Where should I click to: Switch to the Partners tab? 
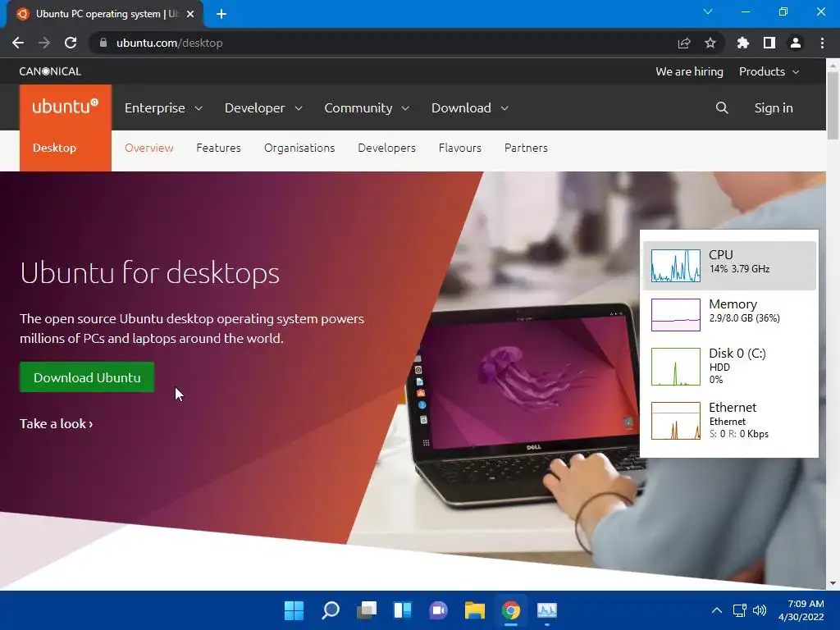pyautogui.click(x=526, y=148)
